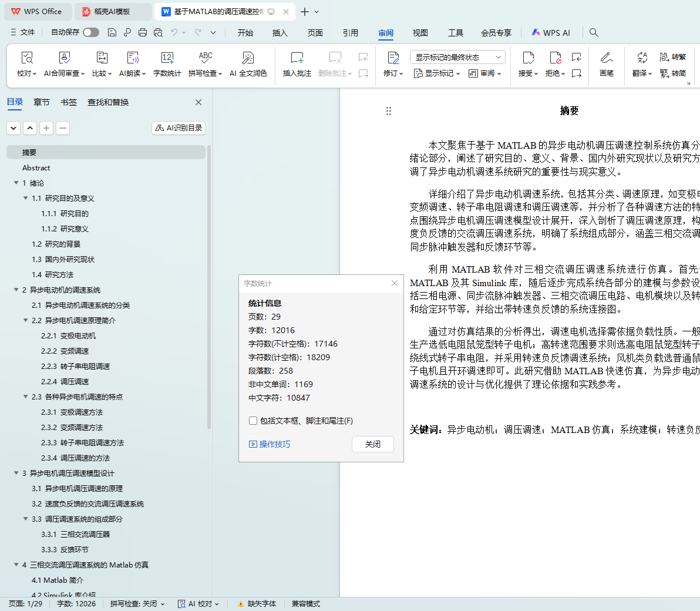Open the 书签 tab in navigation pane
The height and width of the screenshot is (611, 700).
click(69, 102)
